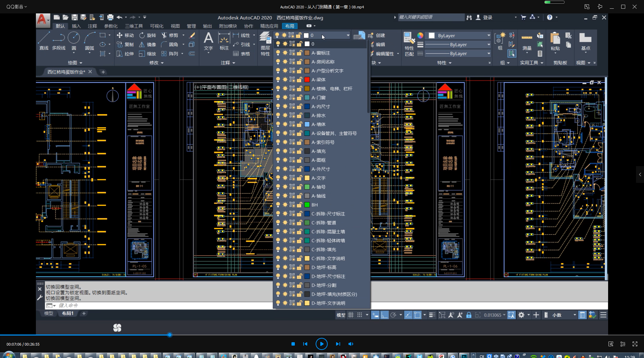
Task: Toggle freeze sun icon for A-墙体 layer
Action: (285, 124)
